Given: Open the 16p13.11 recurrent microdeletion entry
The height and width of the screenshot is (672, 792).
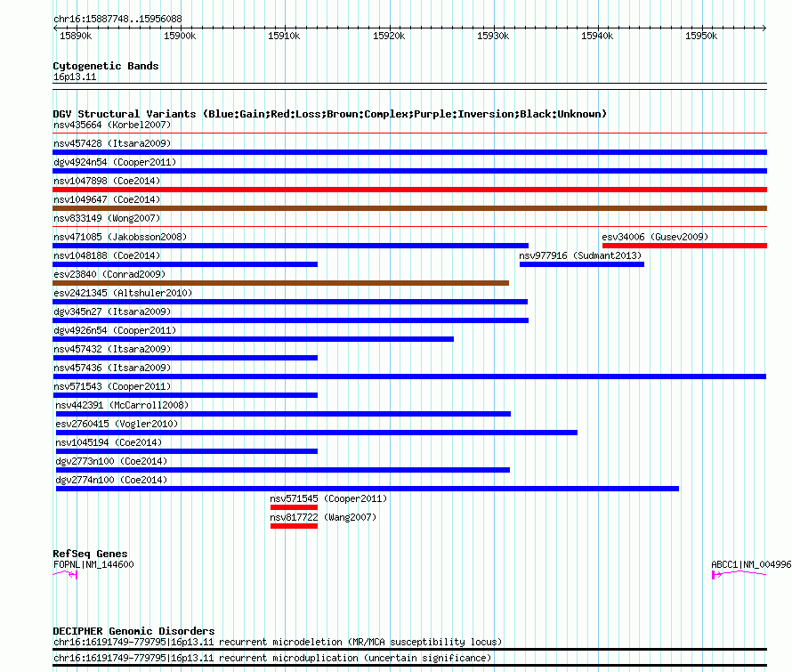Looking at the screenshot, I should tap(278, 643).
